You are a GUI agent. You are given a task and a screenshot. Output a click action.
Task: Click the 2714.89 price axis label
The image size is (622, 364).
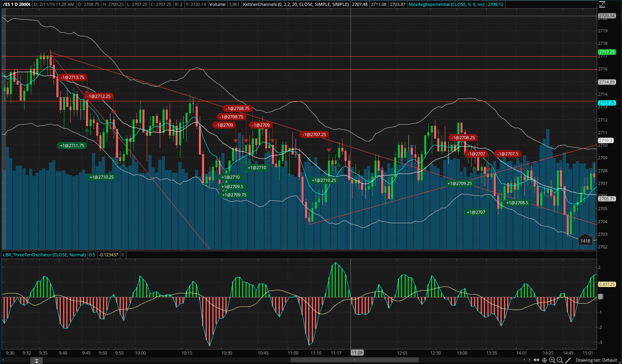[x=607, y=82]
